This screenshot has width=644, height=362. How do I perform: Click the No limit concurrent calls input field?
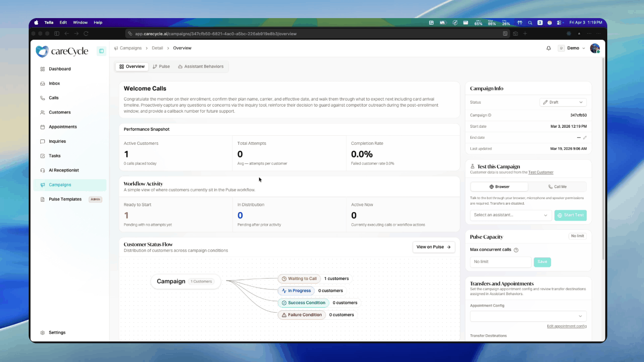(x=500, y=261)
